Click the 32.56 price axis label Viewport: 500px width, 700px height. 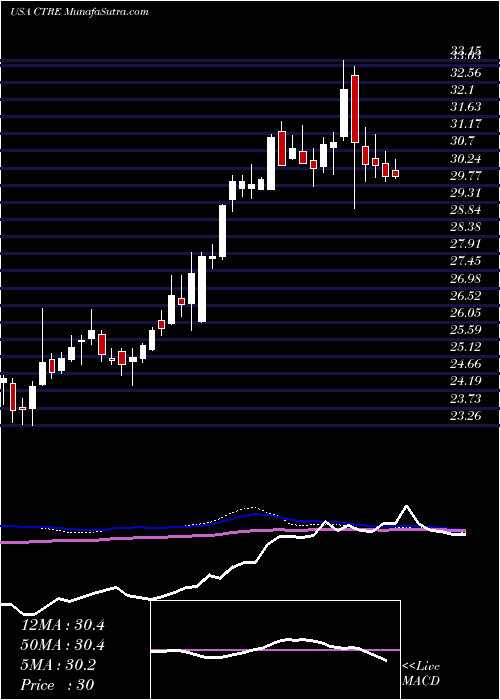coord(466,72)
